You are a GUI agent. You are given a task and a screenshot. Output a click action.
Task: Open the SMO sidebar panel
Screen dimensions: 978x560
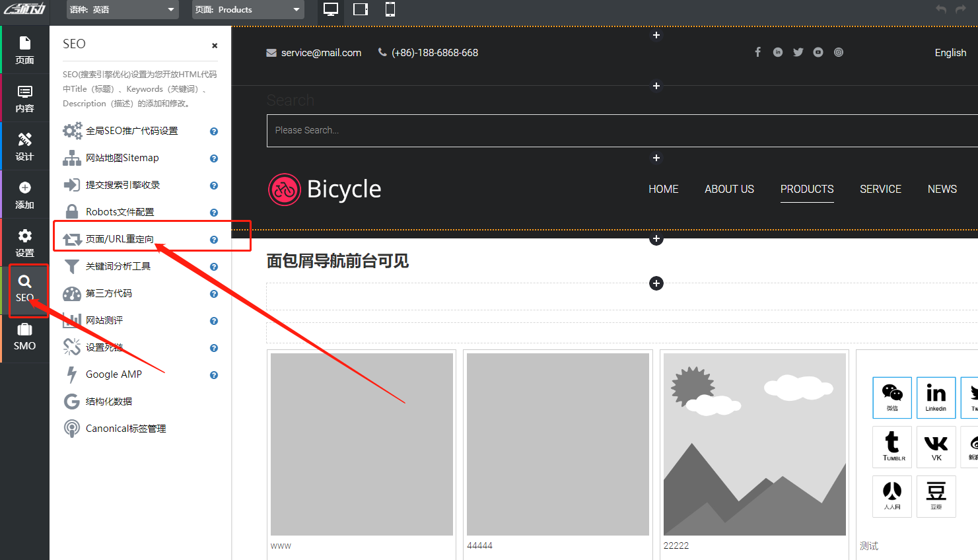[24, 337]
